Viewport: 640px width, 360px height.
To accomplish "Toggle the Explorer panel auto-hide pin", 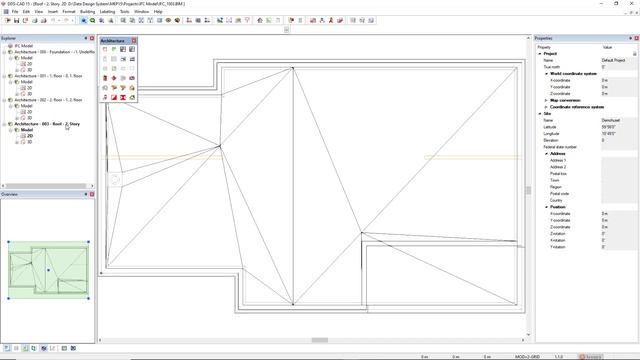I will pyautogui.click(x=86, y=38).
